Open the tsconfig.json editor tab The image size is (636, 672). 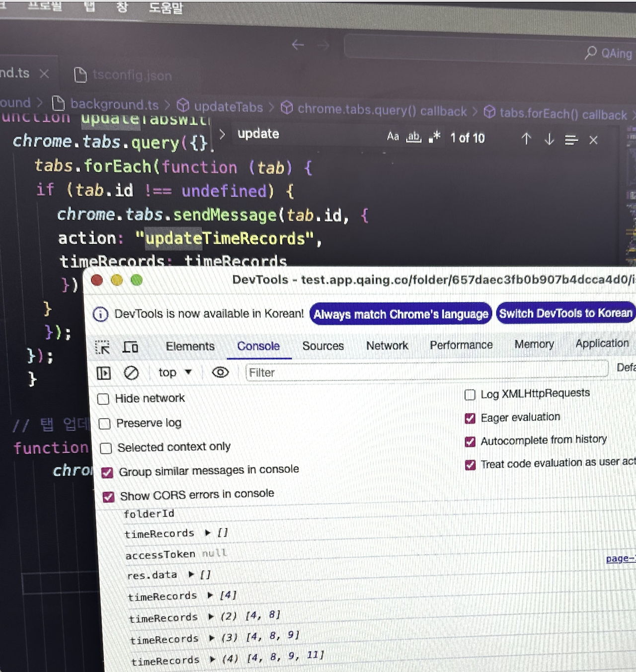click(x=123, y=75)
